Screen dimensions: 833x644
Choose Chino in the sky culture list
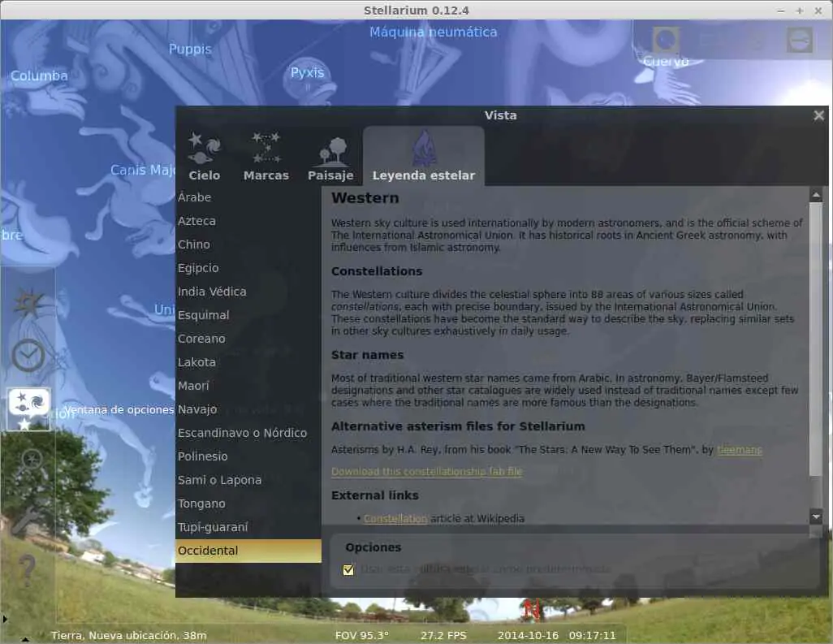[248, 244]
